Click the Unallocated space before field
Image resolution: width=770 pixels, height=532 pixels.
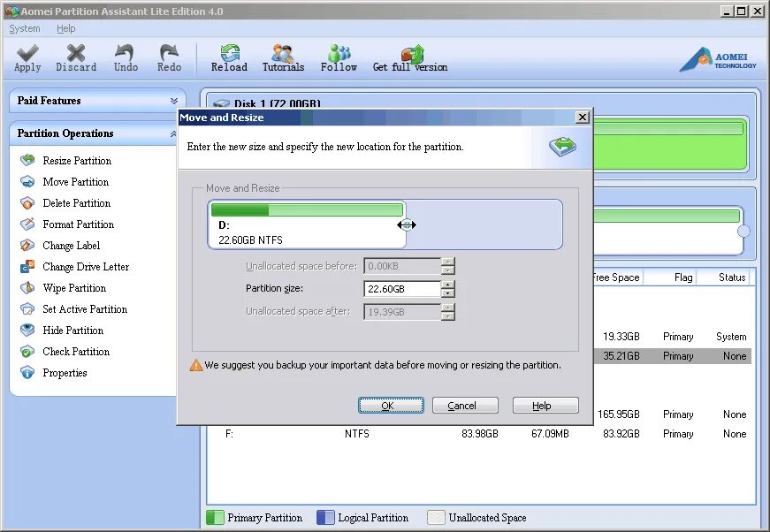(x=402, y=266)
